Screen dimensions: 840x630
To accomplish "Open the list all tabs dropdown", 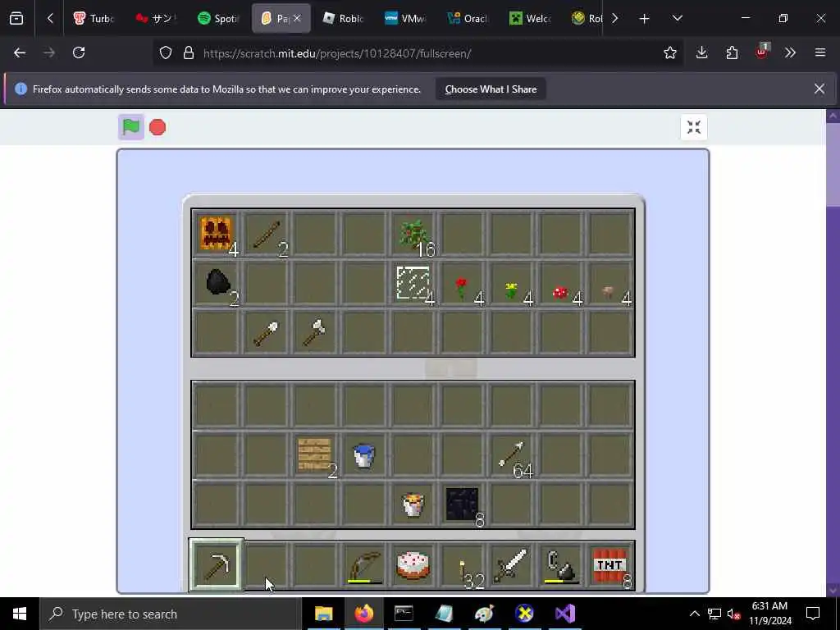I will point(677,19).
